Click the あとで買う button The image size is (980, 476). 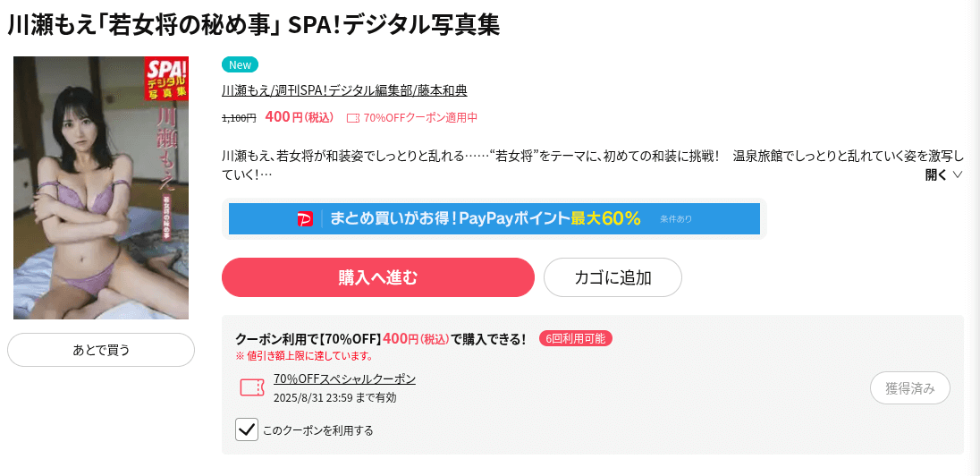point(101,350)
